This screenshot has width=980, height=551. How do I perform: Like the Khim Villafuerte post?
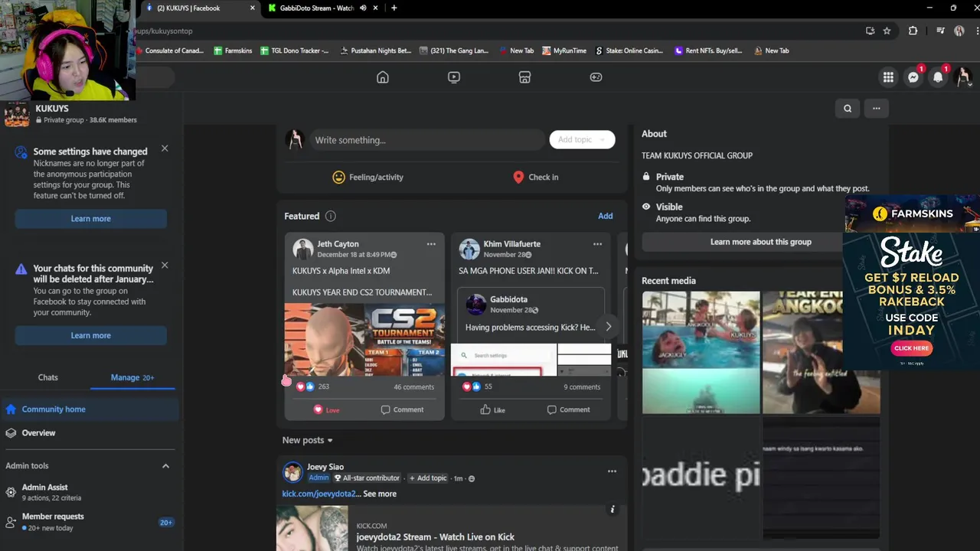(x=492, y=409)
